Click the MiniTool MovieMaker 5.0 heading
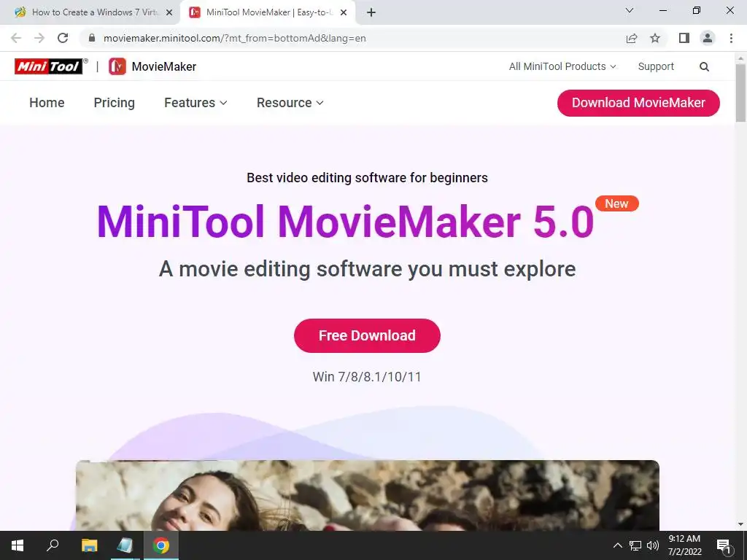This screenshot has width=747, height=560. click(345, 222)
